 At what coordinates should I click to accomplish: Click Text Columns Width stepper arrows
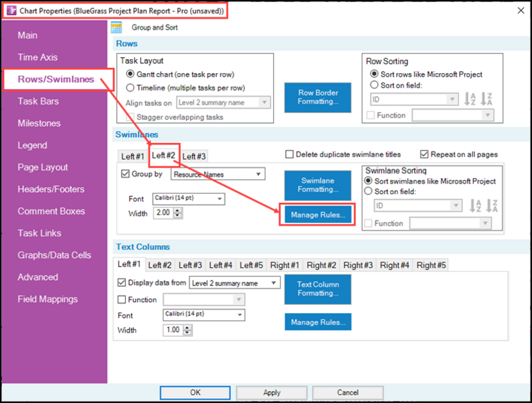pyautogui.click(x=187, y=330)
